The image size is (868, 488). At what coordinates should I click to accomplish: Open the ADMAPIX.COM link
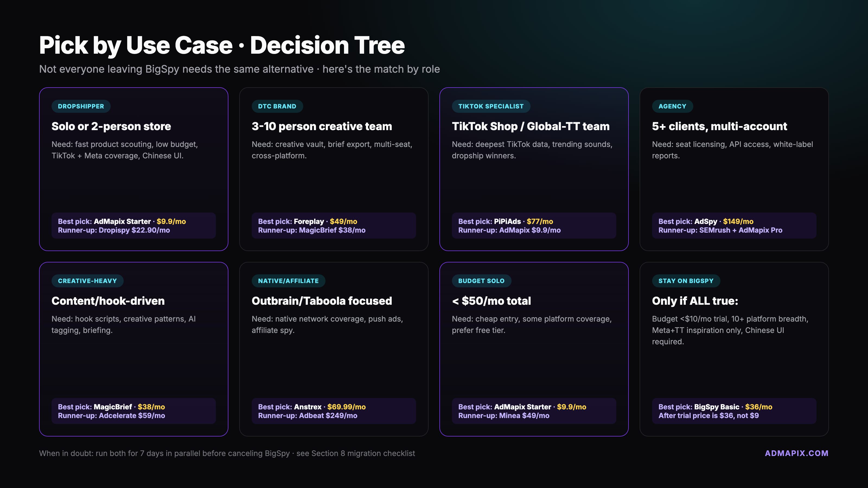point(796,453)
